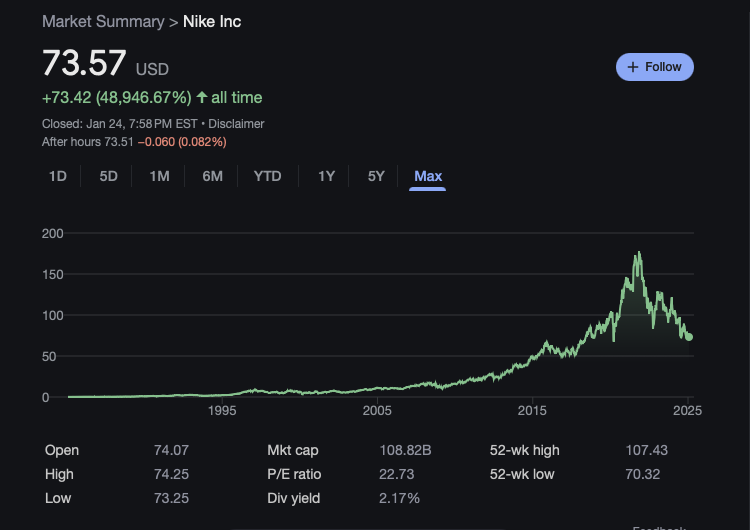Click the after hours change in red

click(182, 142)
